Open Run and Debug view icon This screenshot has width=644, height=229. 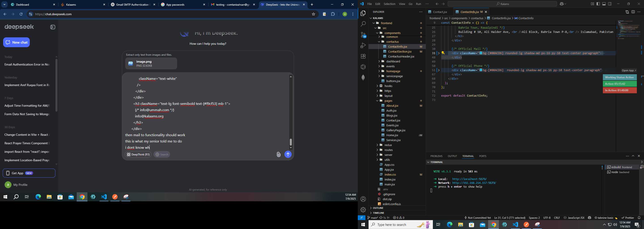[x=363, y=45]
